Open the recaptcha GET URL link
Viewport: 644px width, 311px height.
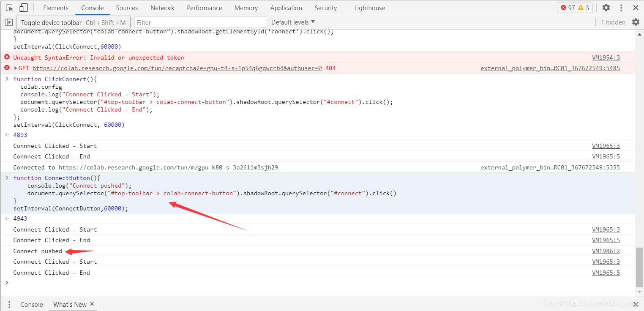tap(177, 68)
